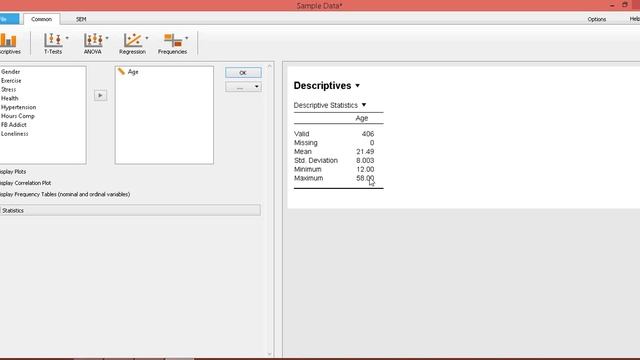The height and width of the screenshot is (360, 640).
Task: Open the Frequencies analysis icon
Action: pyautogui.click(x=173, y=40)
